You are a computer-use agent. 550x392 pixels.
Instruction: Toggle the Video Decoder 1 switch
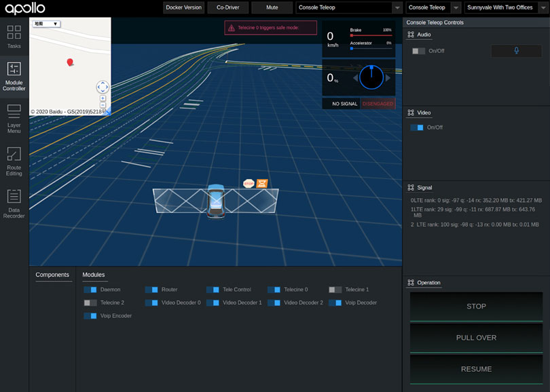tap(213, 302)
